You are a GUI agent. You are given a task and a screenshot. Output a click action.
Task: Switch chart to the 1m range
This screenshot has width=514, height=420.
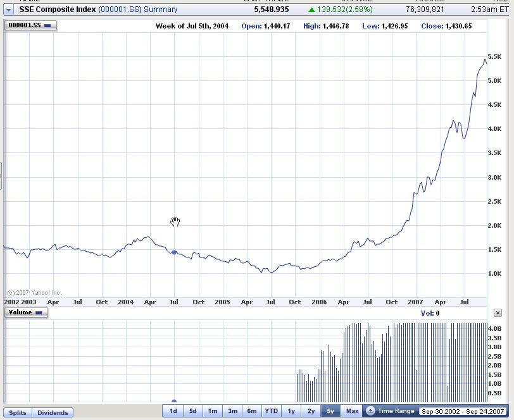coord(213,411)
